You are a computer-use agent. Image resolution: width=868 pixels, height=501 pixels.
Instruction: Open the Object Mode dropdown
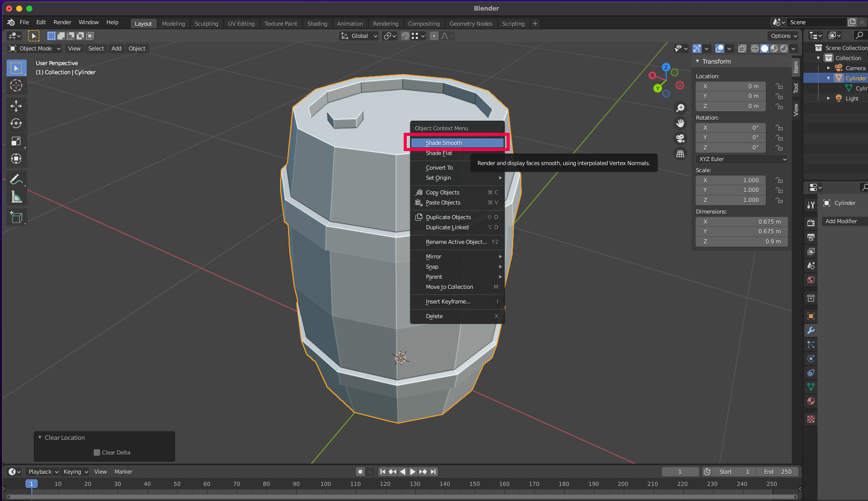pos(35,48)
